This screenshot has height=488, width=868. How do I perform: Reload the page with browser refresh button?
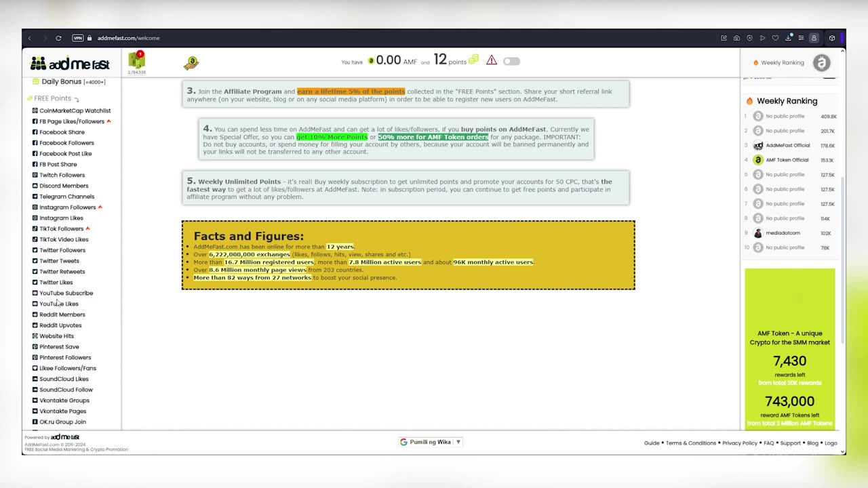(58, 38)
